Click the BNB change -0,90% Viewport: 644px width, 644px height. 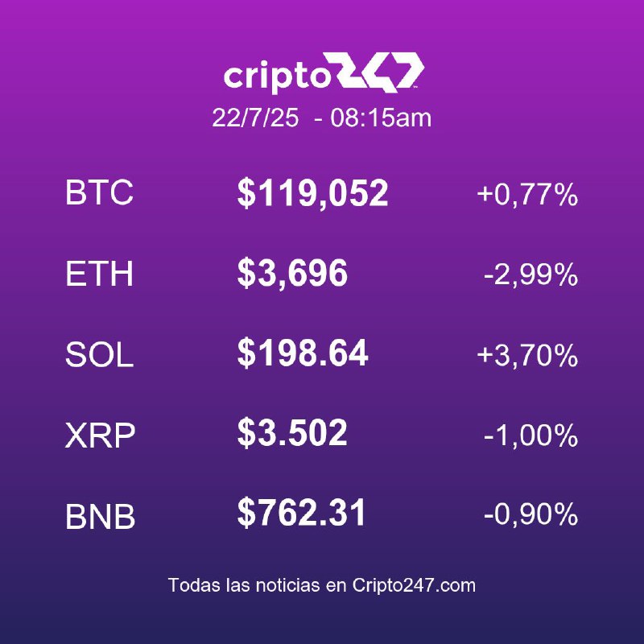(x=531, y=514)
